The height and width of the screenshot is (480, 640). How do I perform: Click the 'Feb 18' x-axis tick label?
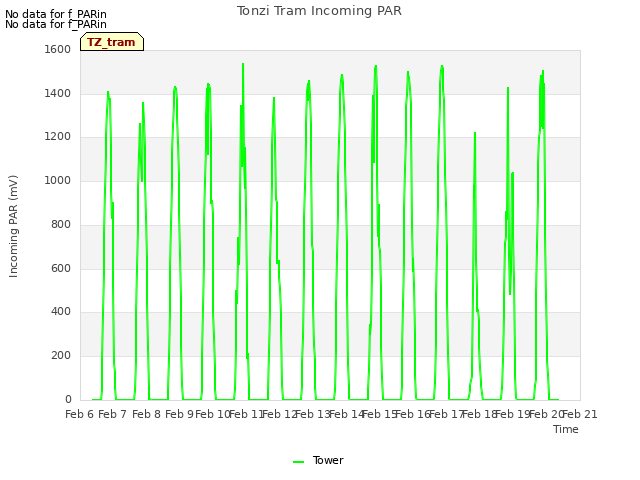pos(480,414)
